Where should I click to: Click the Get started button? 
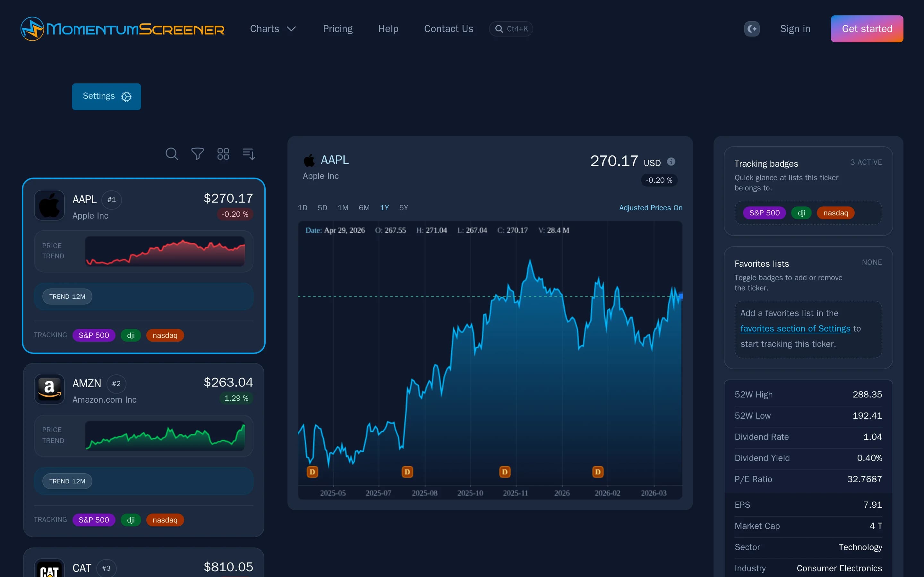pyautogui.click(x=867, y=29)
